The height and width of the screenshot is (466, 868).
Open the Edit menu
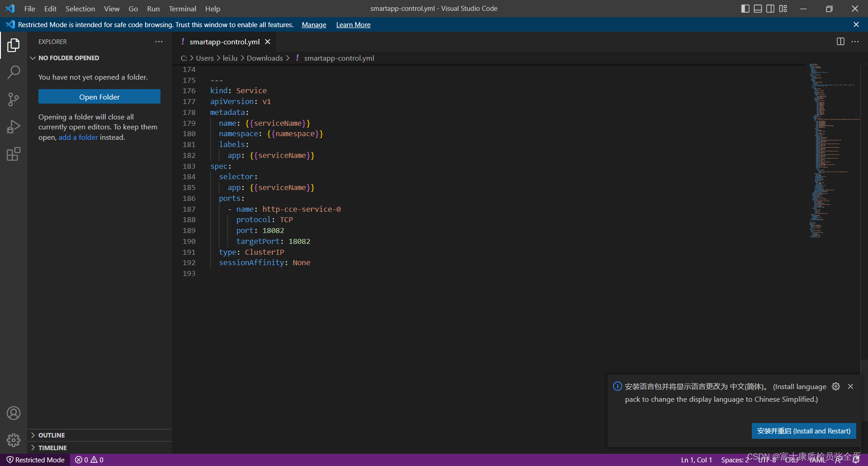coord(50,9)
